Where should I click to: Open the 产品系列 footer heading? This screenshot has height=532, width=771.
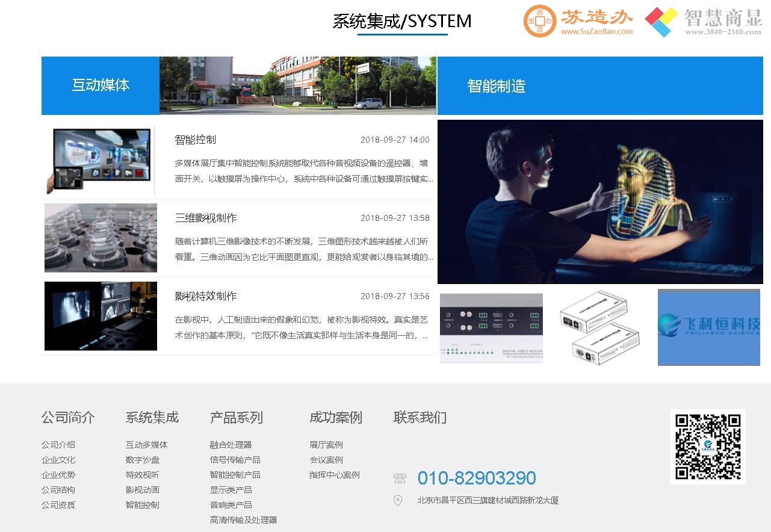(237, 418)
